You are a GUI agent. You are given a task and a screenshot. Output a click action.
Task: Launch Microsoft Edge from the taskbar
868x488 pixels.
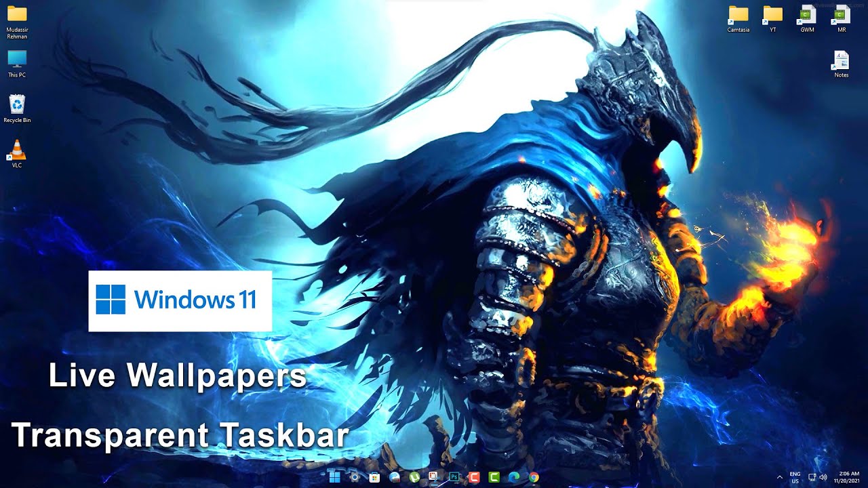(514, 477)
